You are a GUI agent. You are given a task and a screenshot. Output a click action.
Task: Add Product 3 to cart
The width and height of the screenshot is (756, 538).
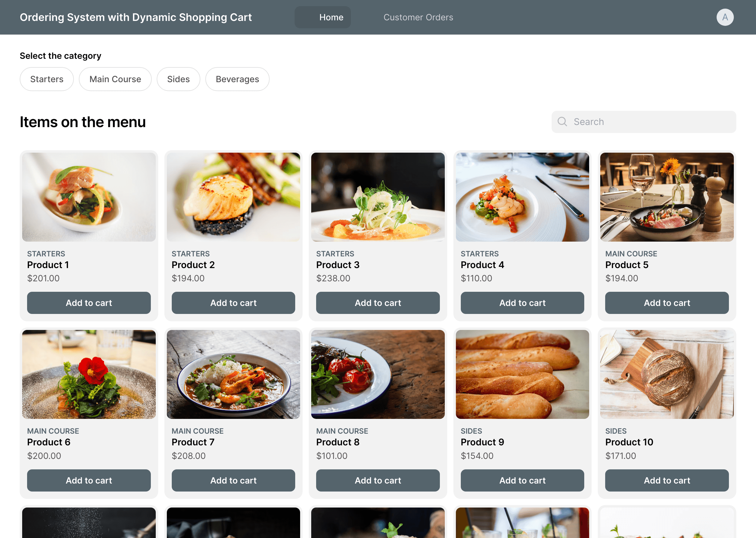[378, 303]
